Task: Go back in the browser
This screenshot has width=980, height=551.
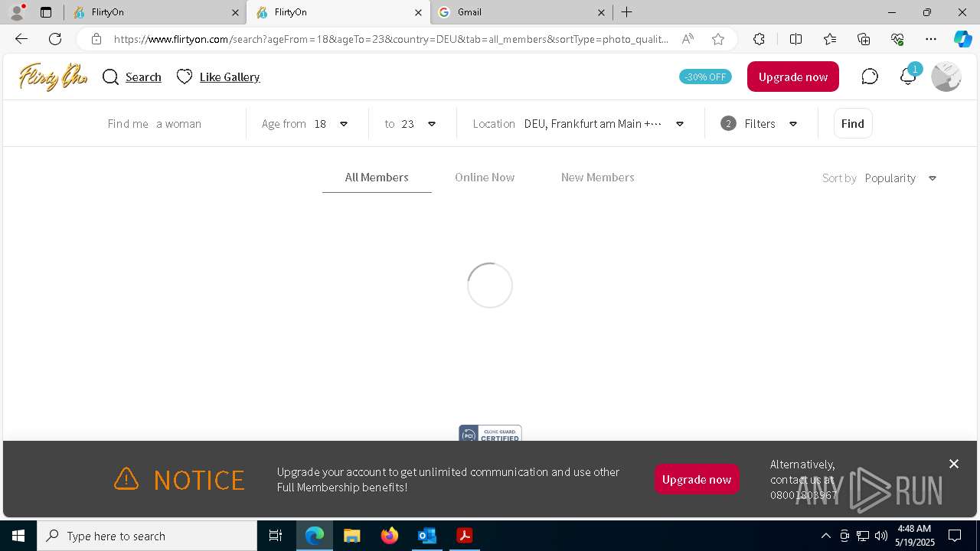Action: (x=21, y=39)
